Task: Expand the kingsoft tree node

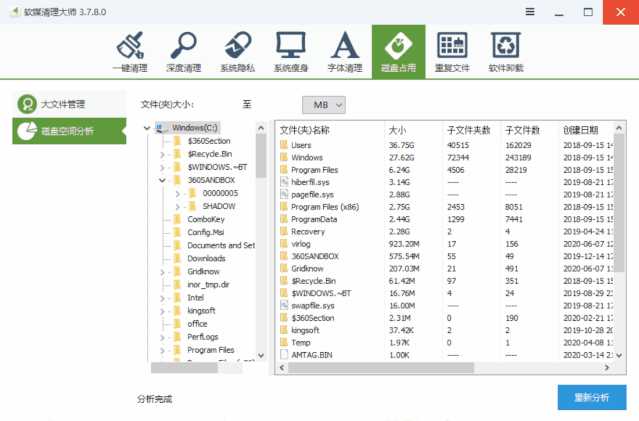Action: pos(162,311)
